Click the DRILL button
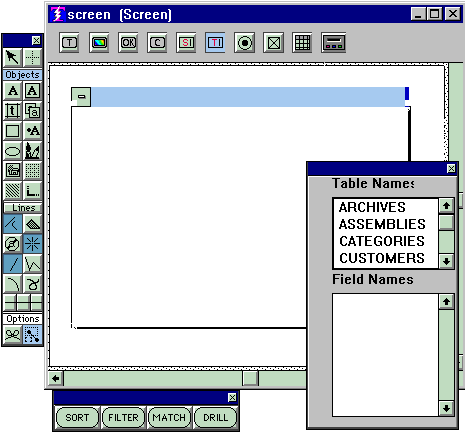Image resolution: width=465 pixels, height=434 pixels. coord(215,417)
